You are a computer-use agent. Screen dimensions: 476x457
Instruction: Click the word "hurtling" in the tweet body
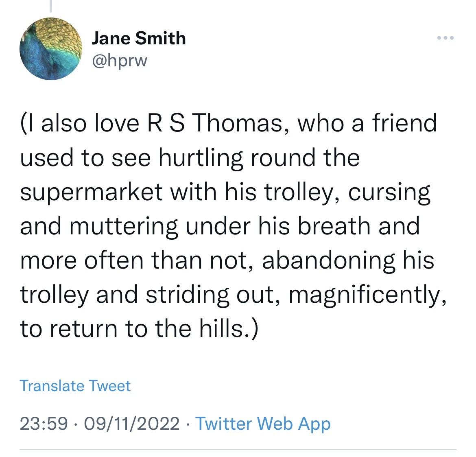pyautogui.click(x=201, y=157)
